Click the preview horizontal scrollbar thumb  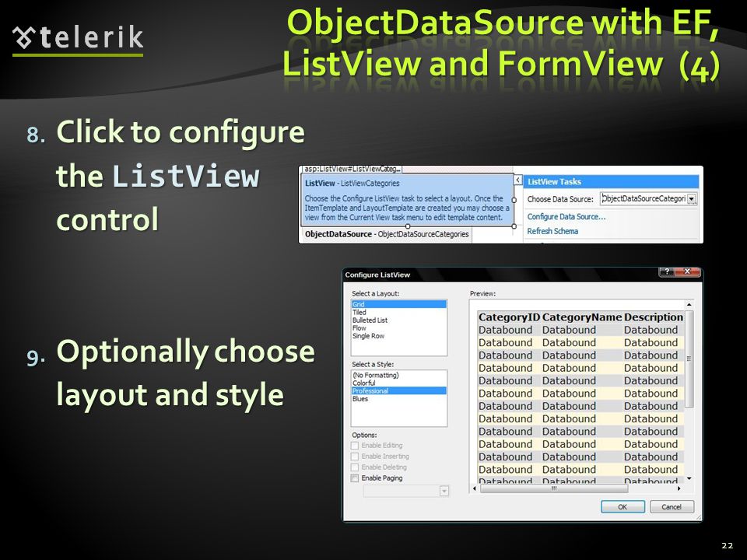(x=554, y=488)
